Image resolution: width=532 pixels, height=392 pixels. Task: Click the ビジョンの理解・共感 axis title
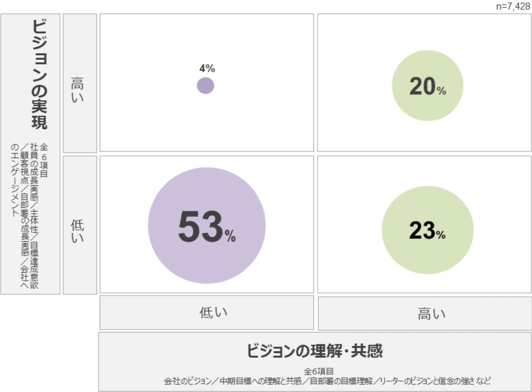pos(315,351)
